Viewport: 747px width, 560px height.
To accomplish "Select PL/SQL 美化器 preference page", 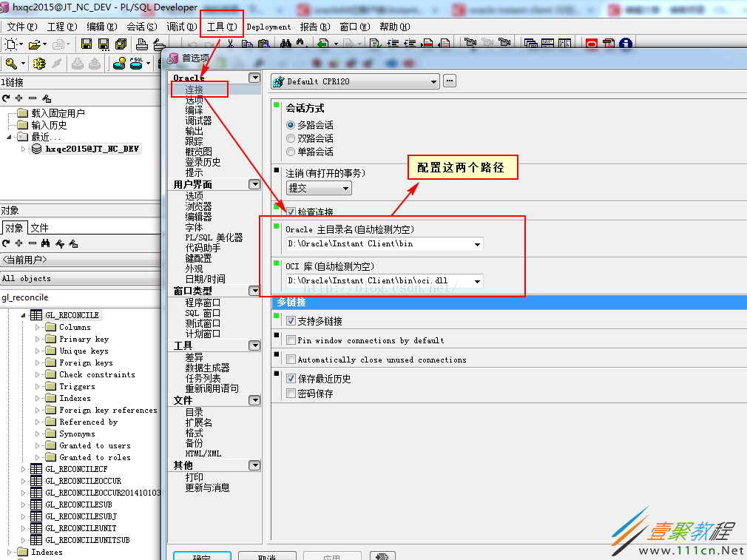I will [214, 237].
